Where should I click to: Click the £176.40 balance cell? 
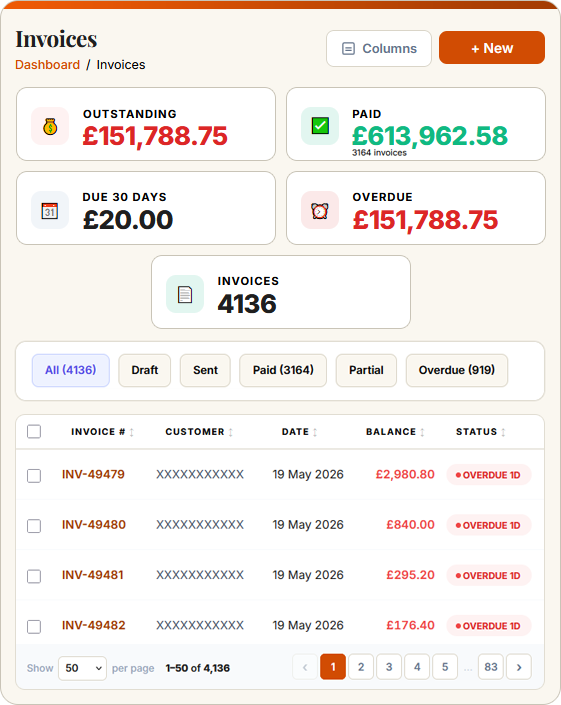[410, 625]
